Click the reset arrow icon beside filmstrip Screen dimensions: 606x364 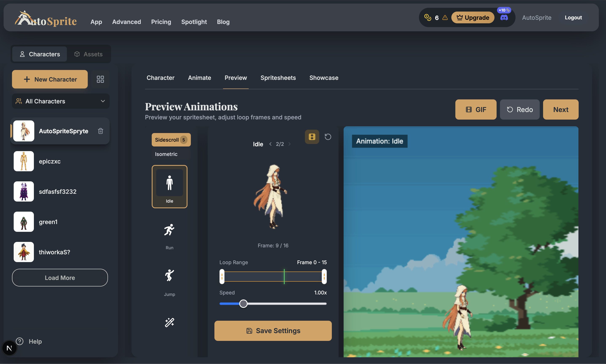click(x=328, y=137)
